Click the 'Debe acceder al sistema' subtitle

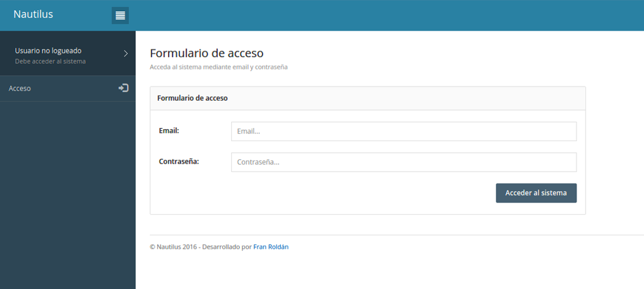(50, 61)
